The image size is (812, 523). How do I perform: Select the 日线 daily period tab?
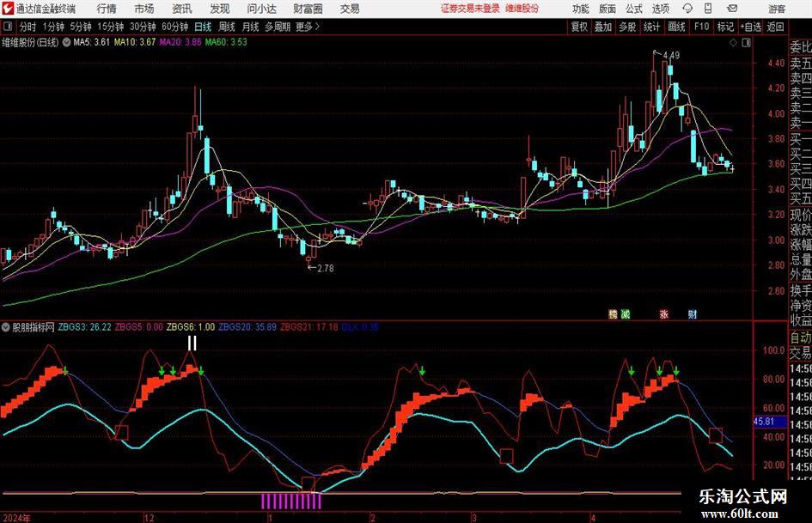click(203, 27)
